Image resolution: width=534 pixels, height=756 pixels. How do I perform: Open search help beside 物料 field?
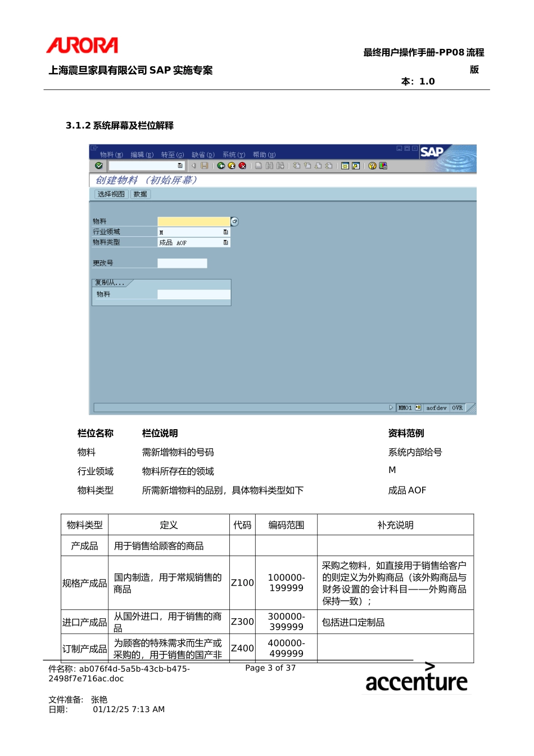(x=234, y=222)
